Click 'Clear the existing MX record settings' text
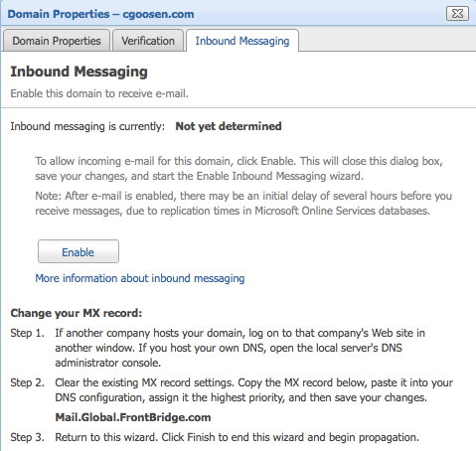Image resolution: width=476 pixels, height=451 pixels. tap(253, 389)
